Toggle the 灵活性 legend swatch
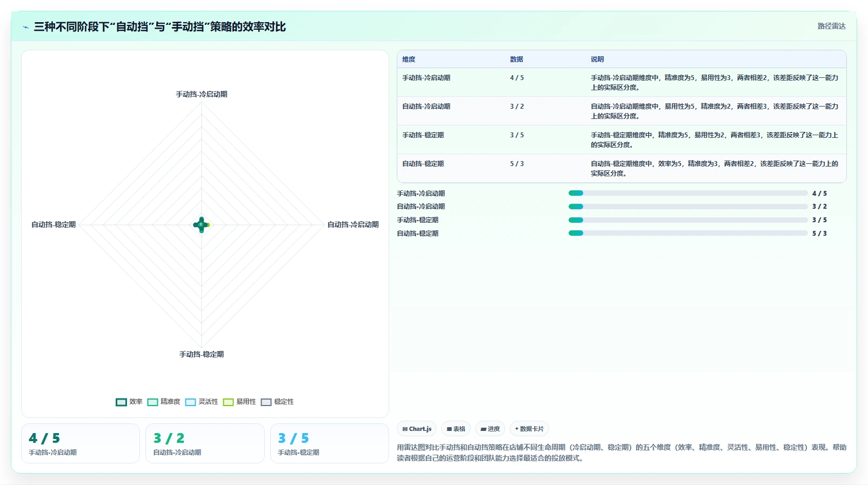The width and height of the screenshot is (868, 485). 190,402
